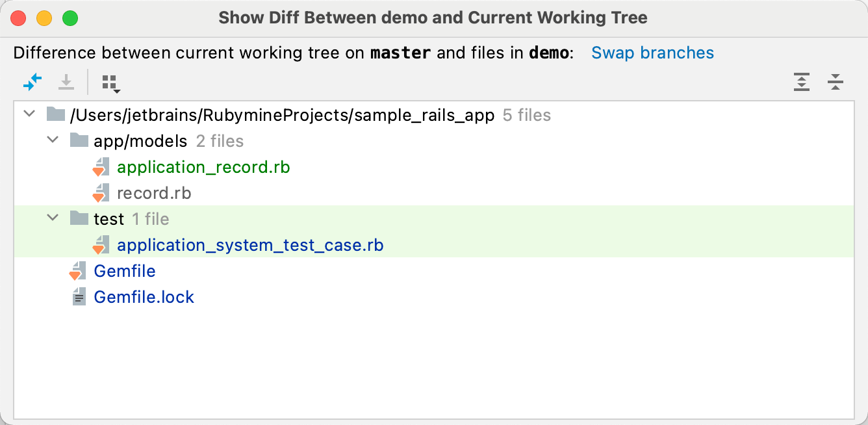Click the folder icon beside app/models

77,140
